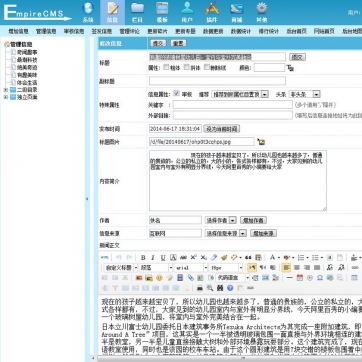Image resolution: width=362 pixels, height=362 pixels.
Task: Open the 网站首页 submenu item
Action: (324, 31)
